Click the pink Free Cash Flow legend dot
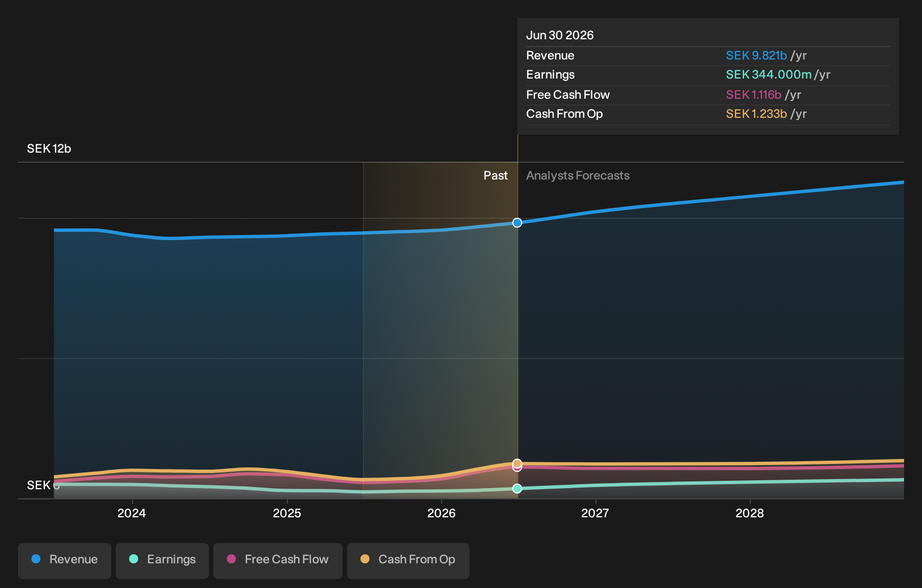The height and width of the screenshot is (588, 922). point(231,559)
